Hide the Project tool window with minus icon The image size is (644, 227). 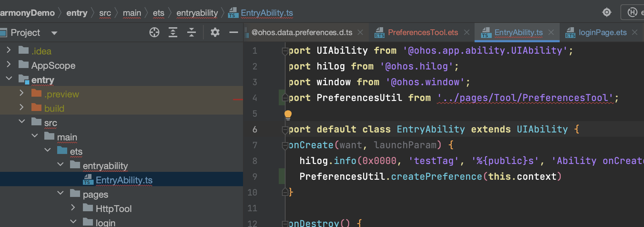click(x=233, y=33)
